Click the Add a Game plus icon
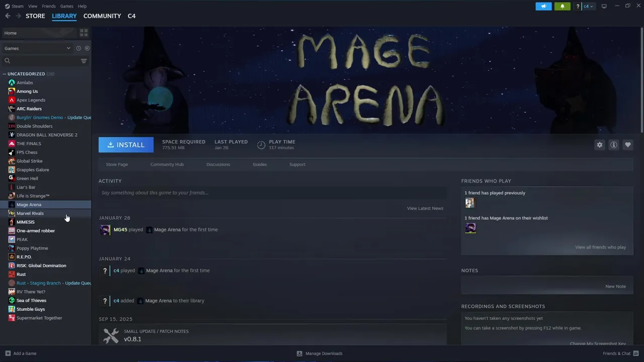Image resolution: width=644 pixels, height=362 pixels. [8, 353]
